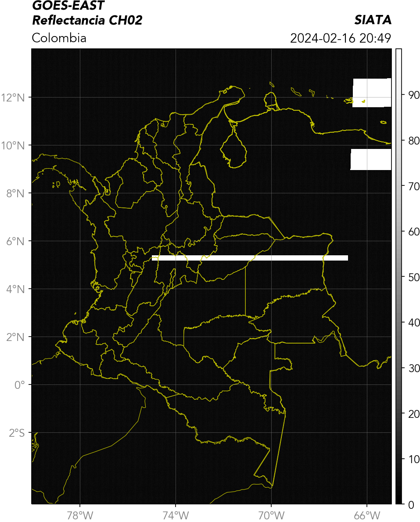Click the colorbar value 50
The image size is (420, 522).
point(414,277)
